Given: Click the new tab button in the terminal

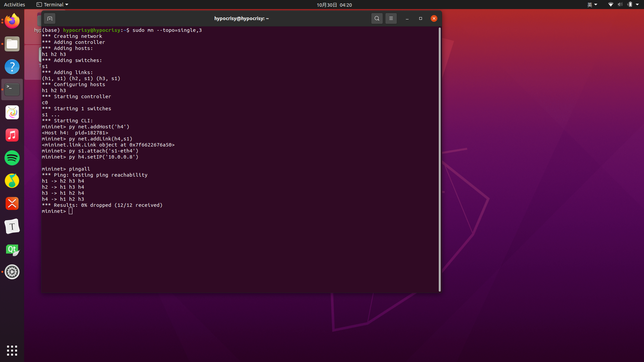Looking at the screenshot, I should coord(50,18).
